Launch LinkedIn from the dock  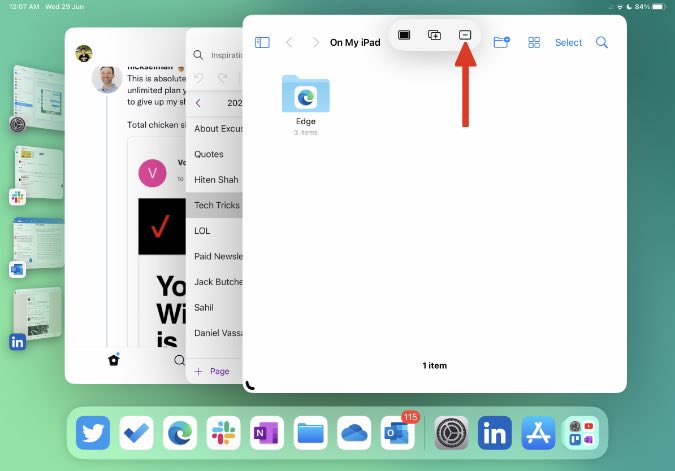point(495,433)
